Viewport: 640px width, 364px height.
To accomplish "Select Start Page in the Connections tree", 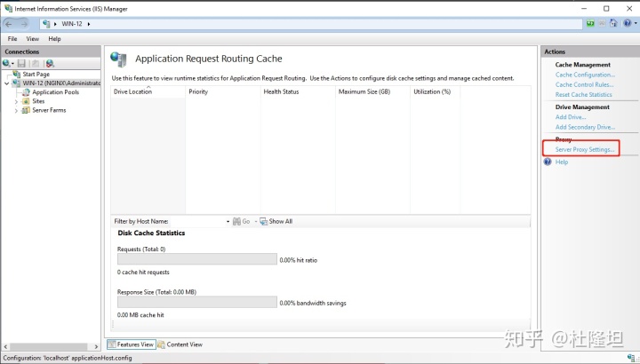I will (x=36, y=74).
